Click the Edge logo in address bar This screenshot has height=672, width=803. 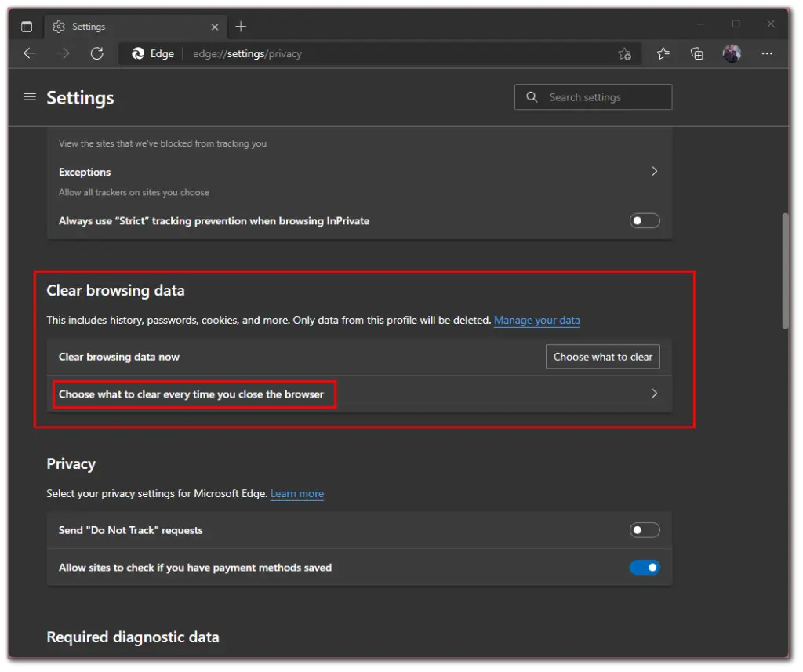pos(138,54)
